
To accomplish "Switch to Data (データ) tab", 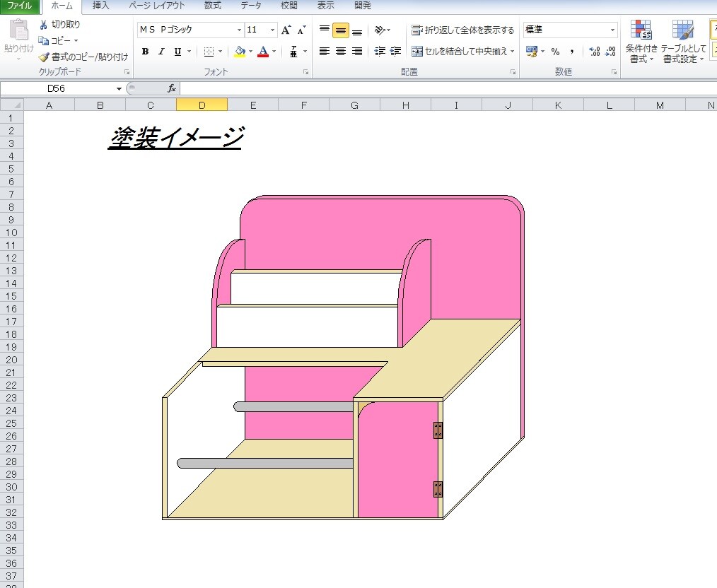I will [250, 6].
